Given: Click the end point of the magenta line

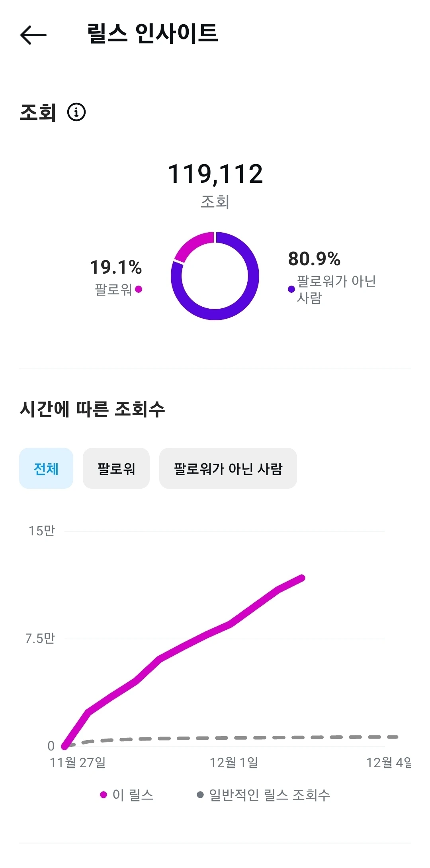Looking at the screenshot, I should click(x=302, y=578).
